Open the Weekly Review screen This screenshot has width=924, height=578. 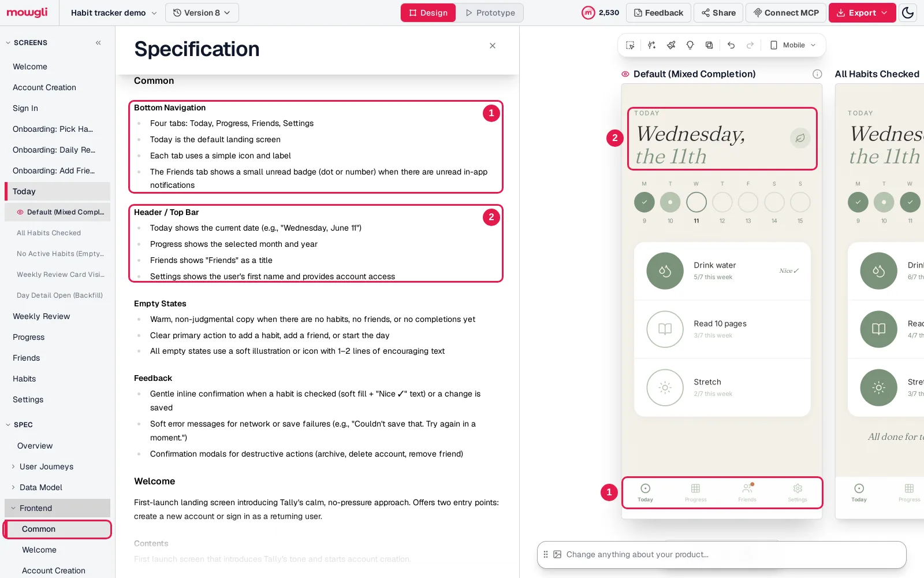(42, 316)
